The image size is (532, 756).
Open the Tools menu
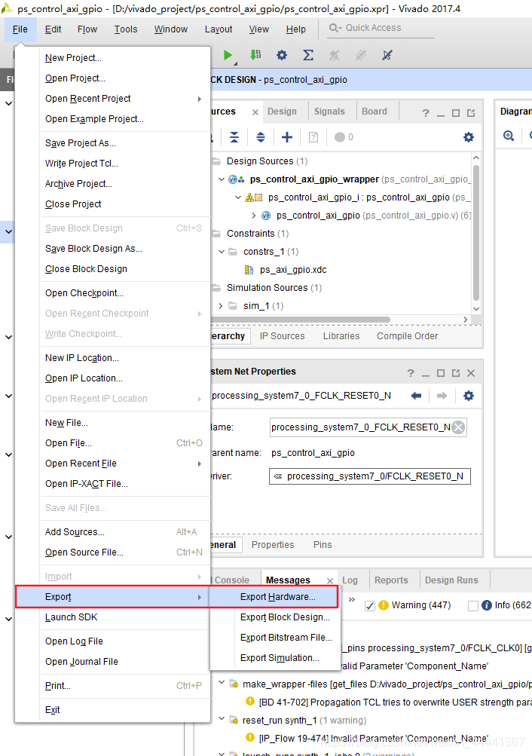pyautogui.click(x=126, y=29)
